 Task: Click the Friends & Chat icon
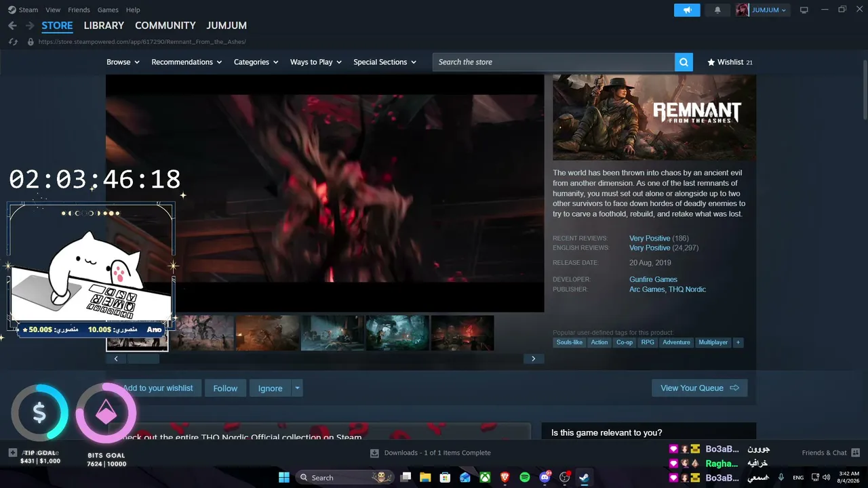[856, 453]
